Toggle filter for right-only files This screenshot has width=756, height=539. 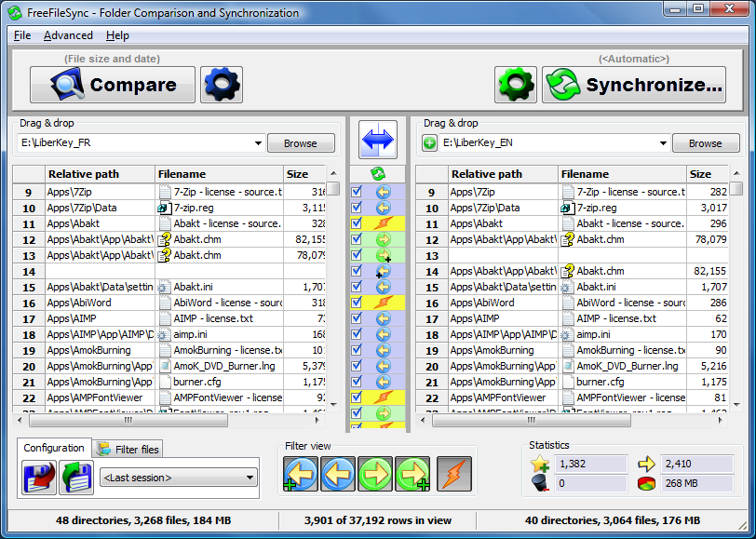click(412, 475)
